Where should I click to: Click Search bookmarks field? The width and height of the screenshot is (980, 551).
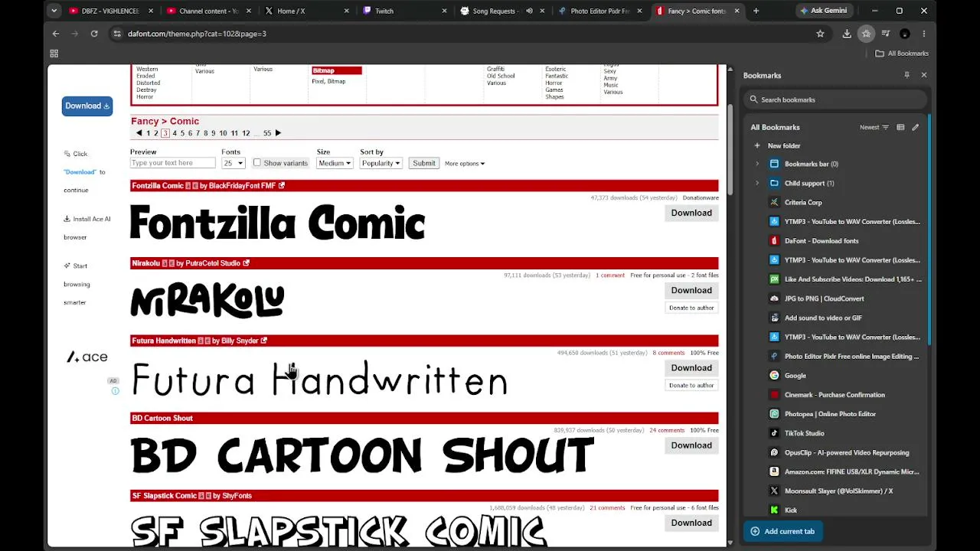[x=835, y=99]
